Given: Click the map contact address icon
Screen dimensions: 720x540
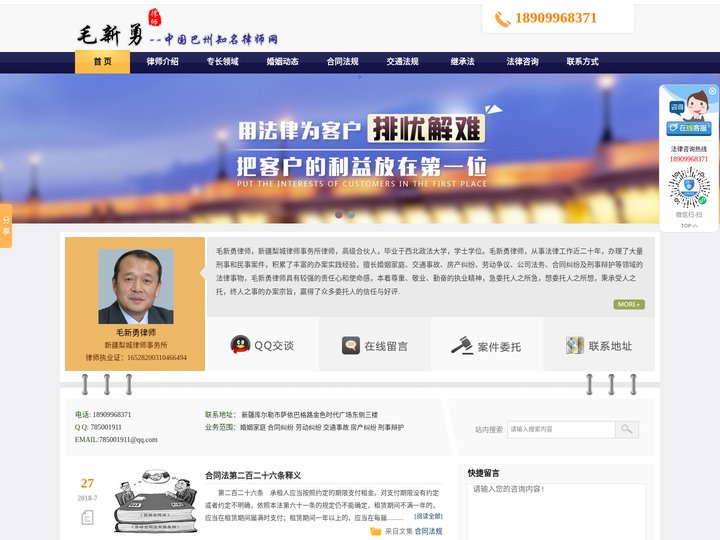Looking at the screenshot, I should click(575, 345).
